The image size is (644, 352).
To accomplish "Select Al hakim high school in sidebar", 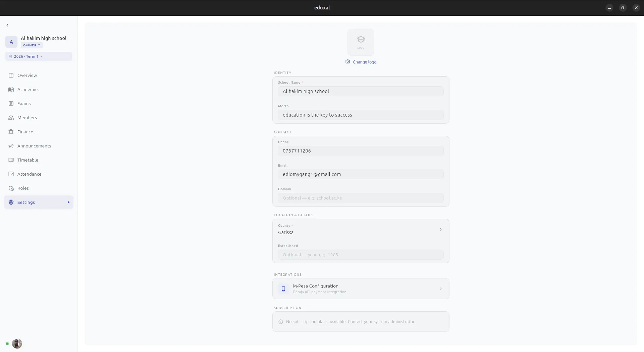I will 44,38.
